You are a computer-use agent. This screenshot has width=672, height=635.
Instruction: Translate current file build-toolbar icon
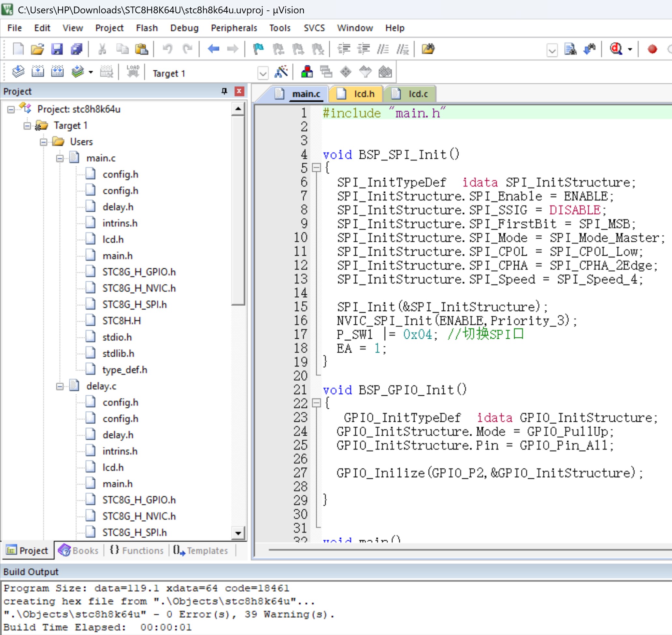[x=18, y=72]
